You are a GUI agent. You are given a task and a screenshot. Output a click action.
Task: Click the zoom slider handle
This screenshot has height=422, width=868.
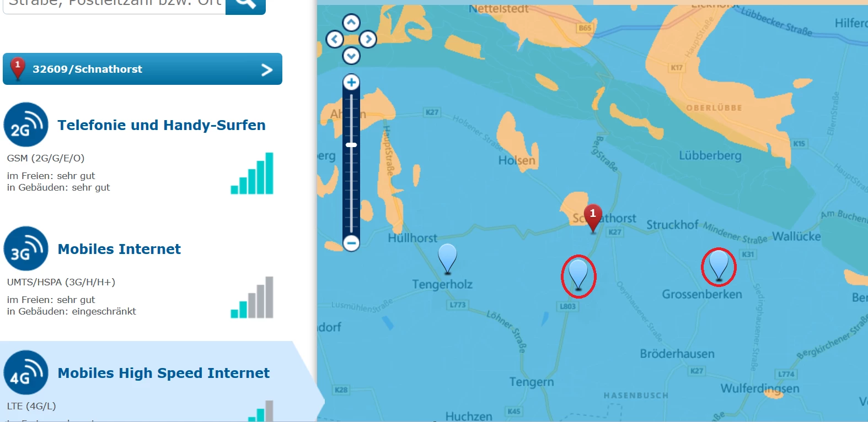351,145
